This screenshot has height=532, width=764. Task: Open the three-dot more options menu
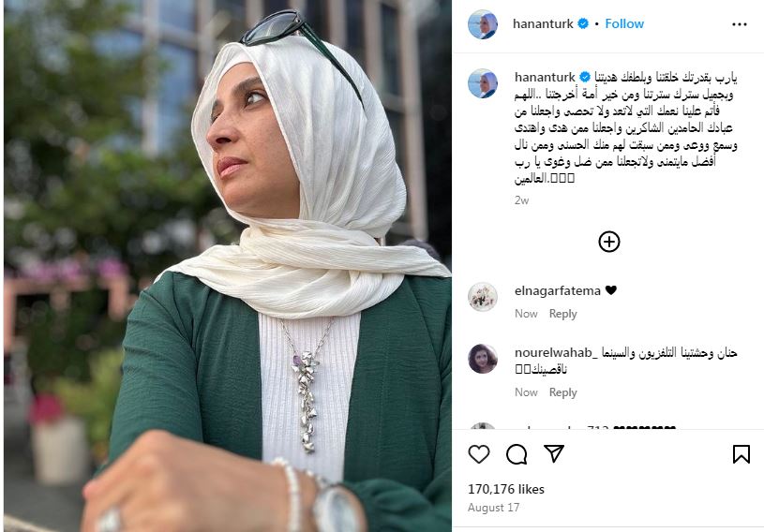pos(739,24)
